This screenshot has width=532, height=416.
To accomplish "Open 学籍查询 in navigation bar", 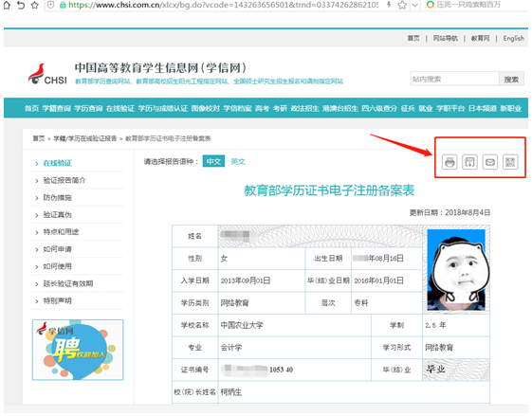I will pyautogui.click(x=56, y=108).
